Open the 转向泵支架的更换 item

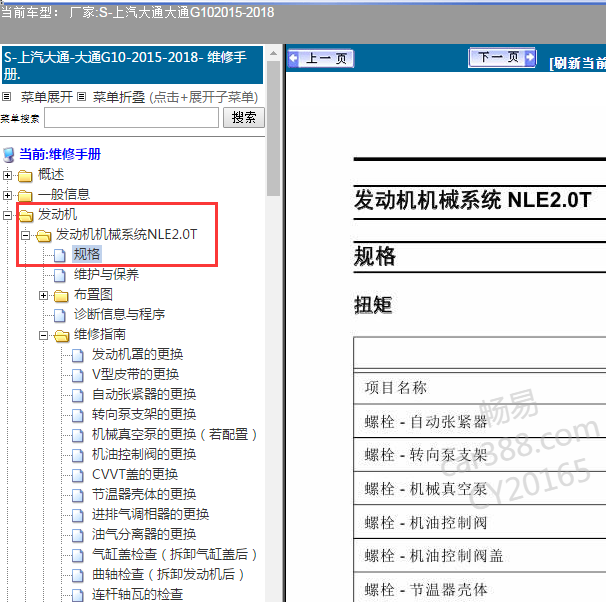[144, 415]
